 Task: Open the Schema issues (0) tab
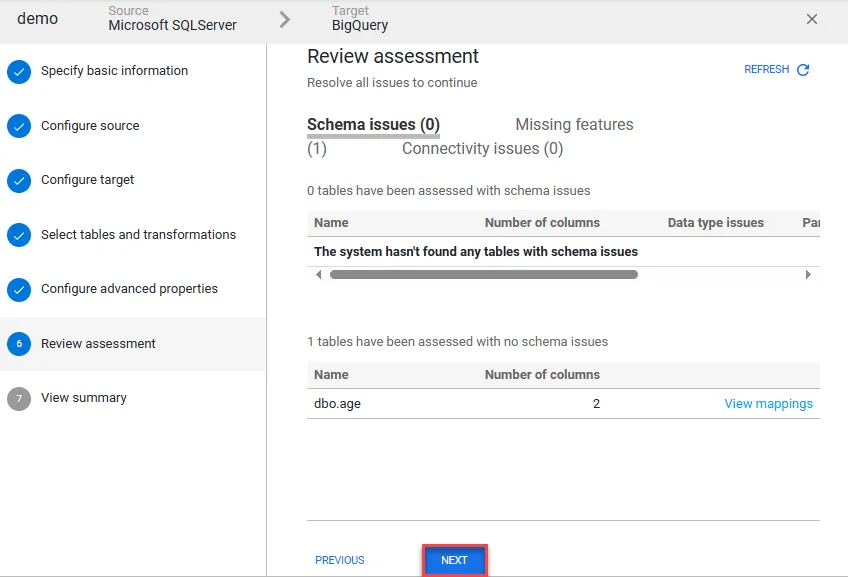click(373, 124)
